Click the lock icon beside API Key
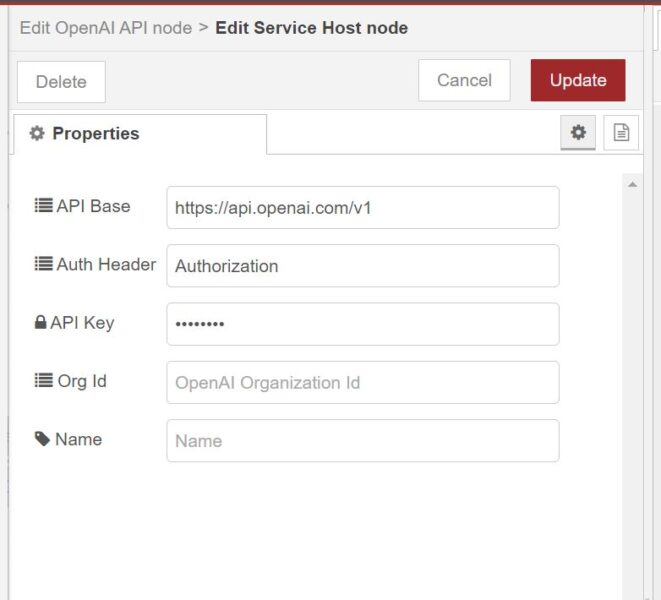 point(41,323)
